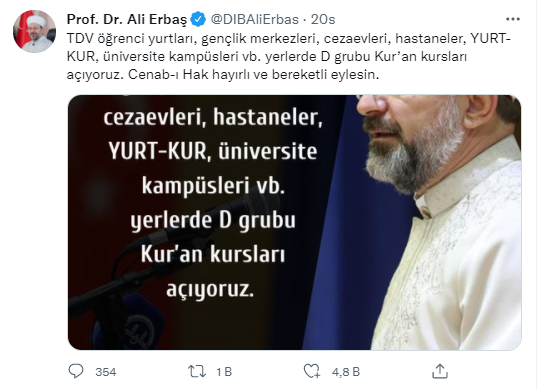Viewport: 537px width, 390px height.
Task: Click the 'cezaevleri, hastaneler,' image line
Action: (213, 117)
